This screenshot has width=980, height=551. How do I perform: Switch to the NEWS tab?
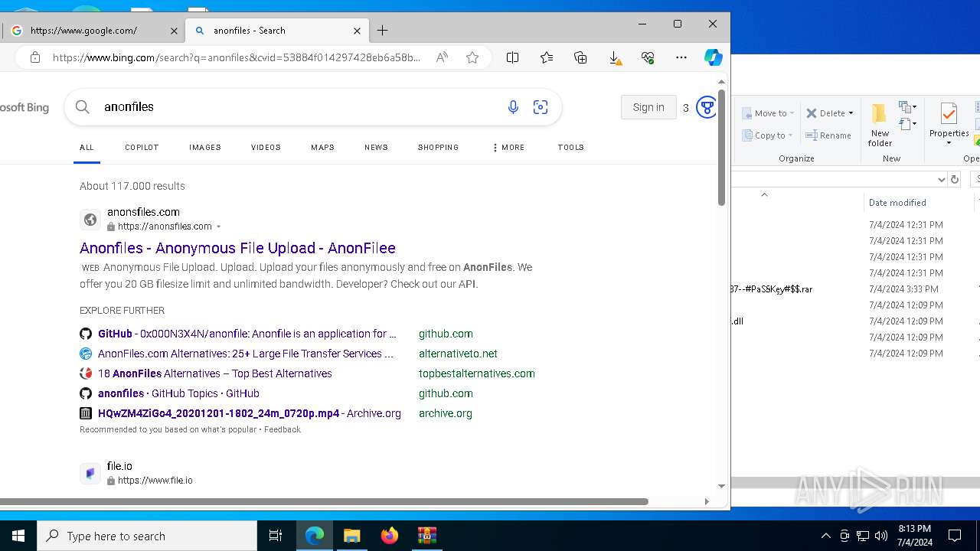pyautogui.click(x=376, y=147)
